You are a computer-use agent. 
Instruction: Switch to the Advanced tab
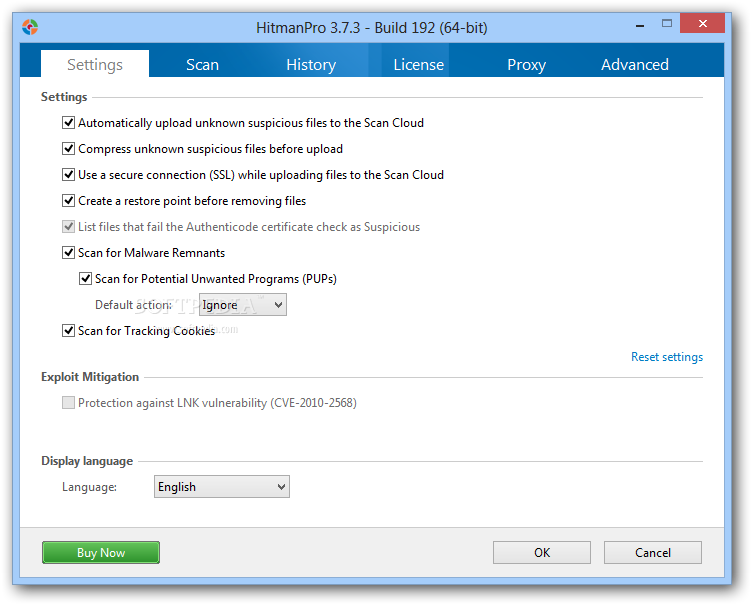pyautogui.click(x=634, y=65)
